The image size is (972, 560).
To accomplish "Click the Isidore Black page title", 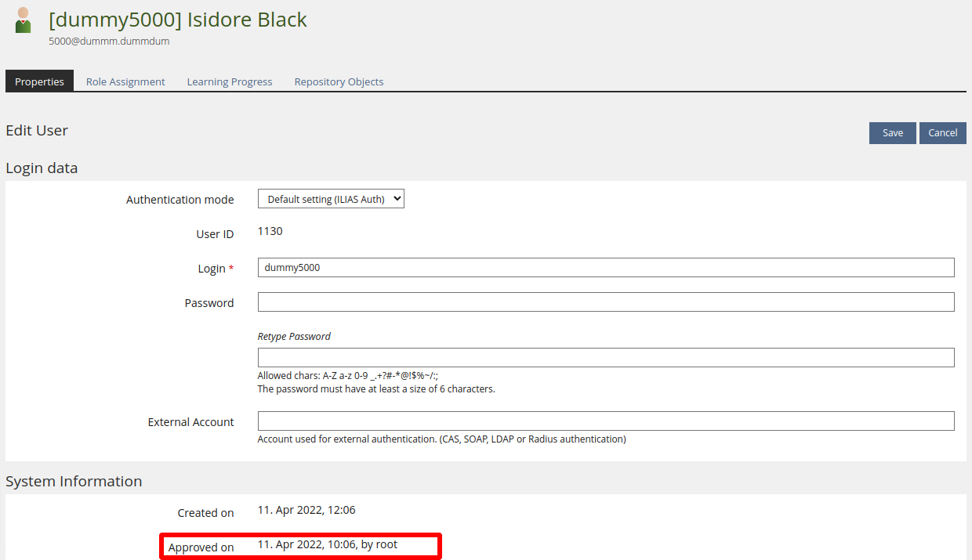I will click(x=178, y=20).
